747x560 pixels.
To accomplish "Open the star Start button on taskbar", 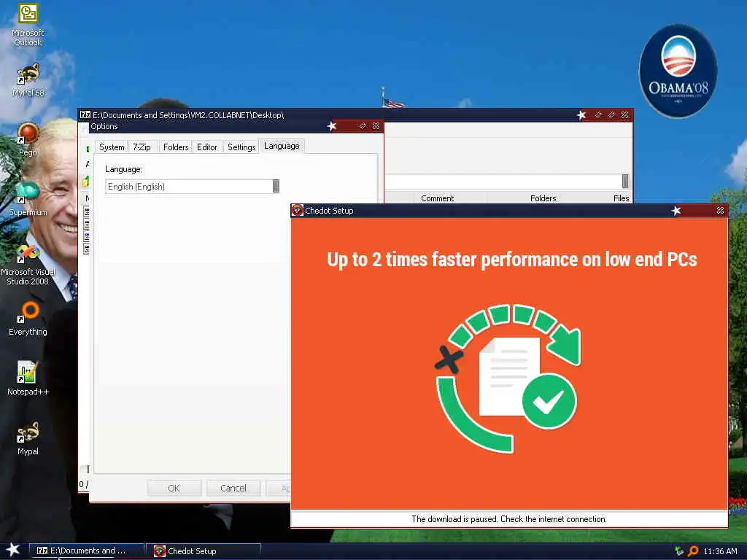I will pyautogui.click(x=13, y=550).
